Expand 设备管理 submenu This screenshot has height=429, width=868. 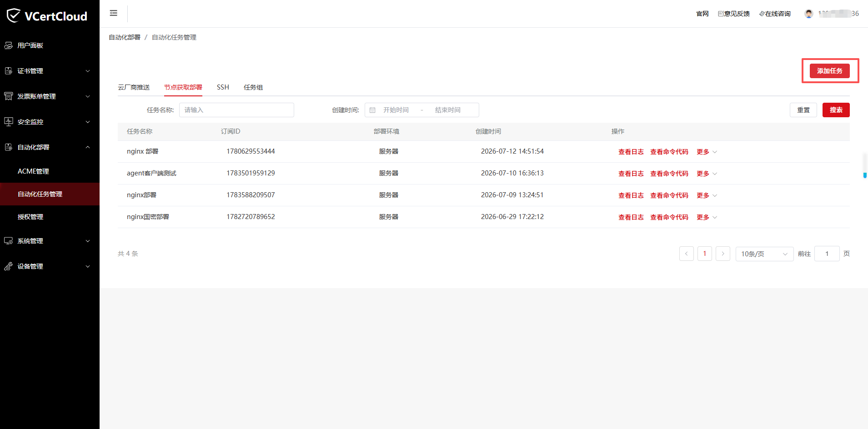pos(88,266)
